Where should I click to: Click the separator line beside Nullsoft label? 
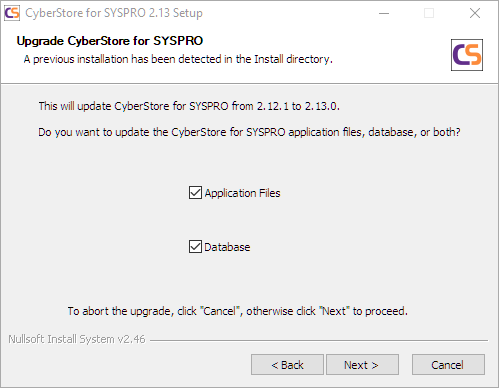click(x=319, y=340)
